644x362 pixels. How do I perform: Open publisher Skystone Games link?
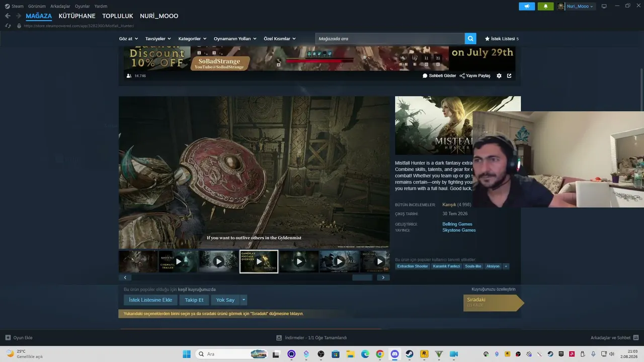pos(459,230)
